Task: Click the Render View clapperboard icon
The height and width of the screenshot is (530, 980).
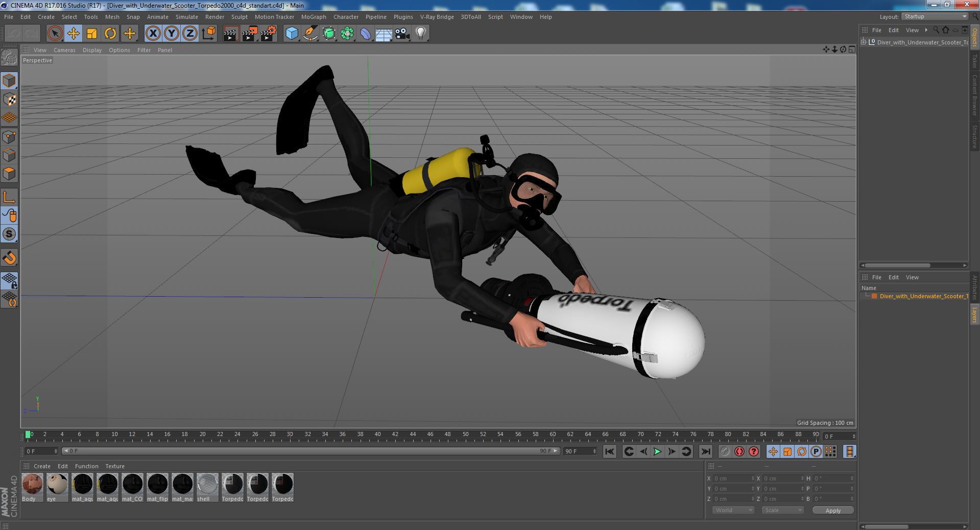Action: pos(231,34)
